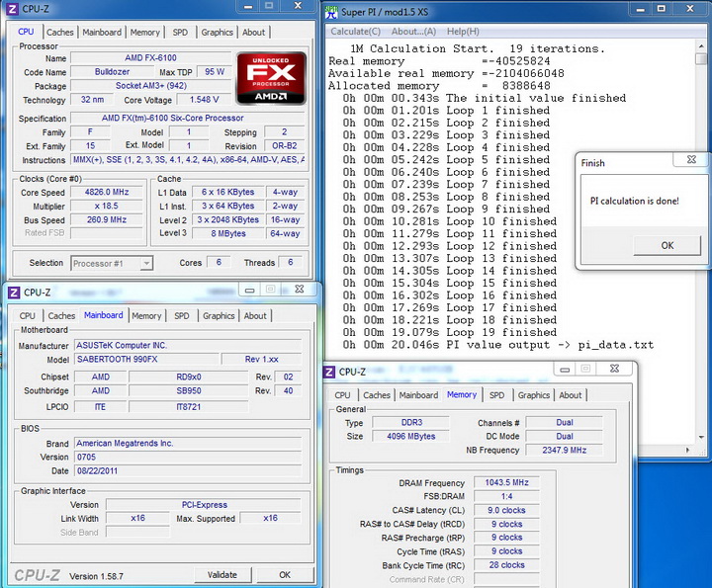
Task: Select Graphics tab in Memory CPU-Z window
Action: pyautogui.click(x=534, y=395)
